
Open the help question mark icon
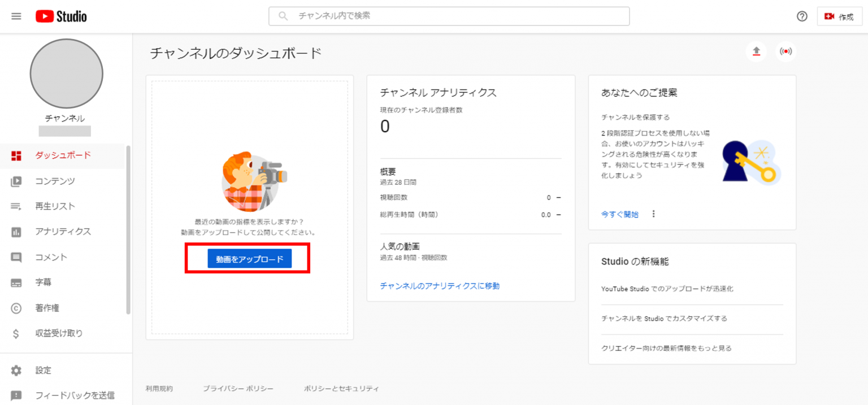pyautogui.click(x=802, y=16)
